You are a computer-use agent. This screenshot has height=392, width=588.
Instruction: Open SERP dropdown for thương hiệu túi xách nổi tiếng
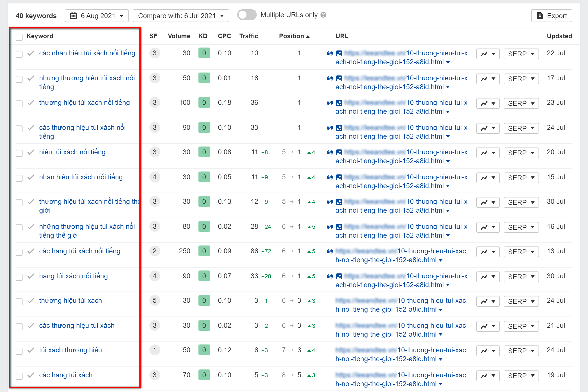[x=521, y=103]
